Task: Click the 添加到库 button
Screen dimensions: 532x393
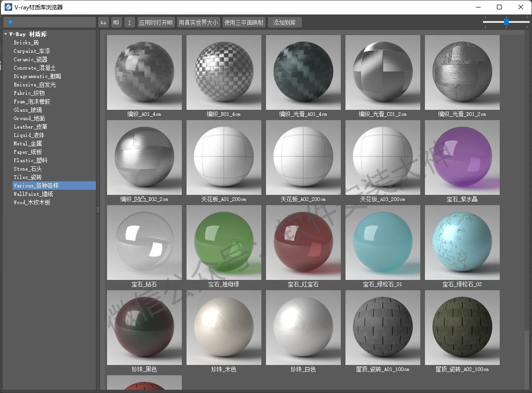Action: 284,22
